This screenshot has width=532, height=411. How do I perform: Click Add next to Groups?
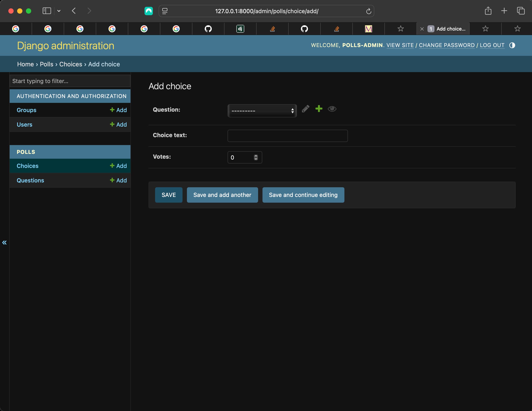point(118,110)
